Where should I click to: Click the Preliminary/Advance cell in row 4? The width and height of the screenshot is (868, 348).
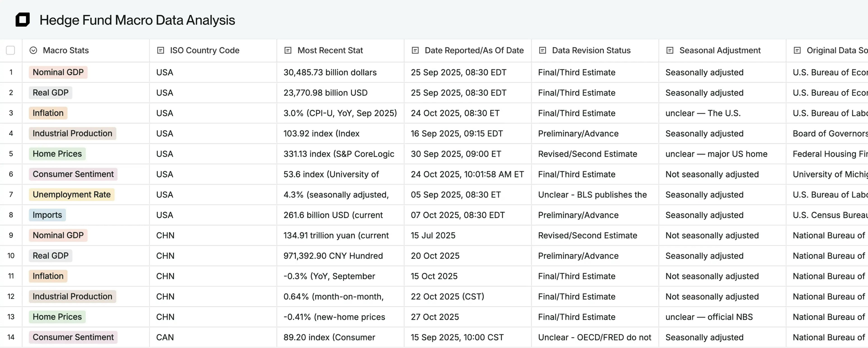click(x=578, y=134)
